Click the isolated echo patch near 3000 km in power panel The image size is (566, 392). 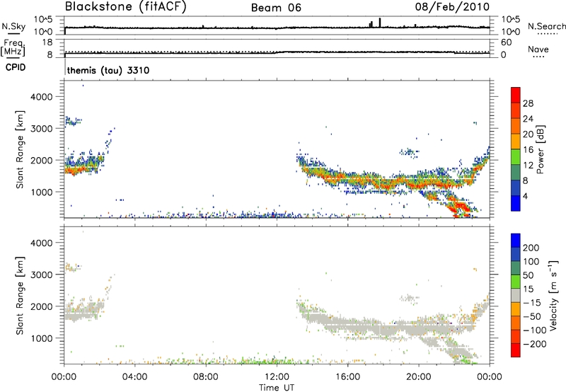73,121
